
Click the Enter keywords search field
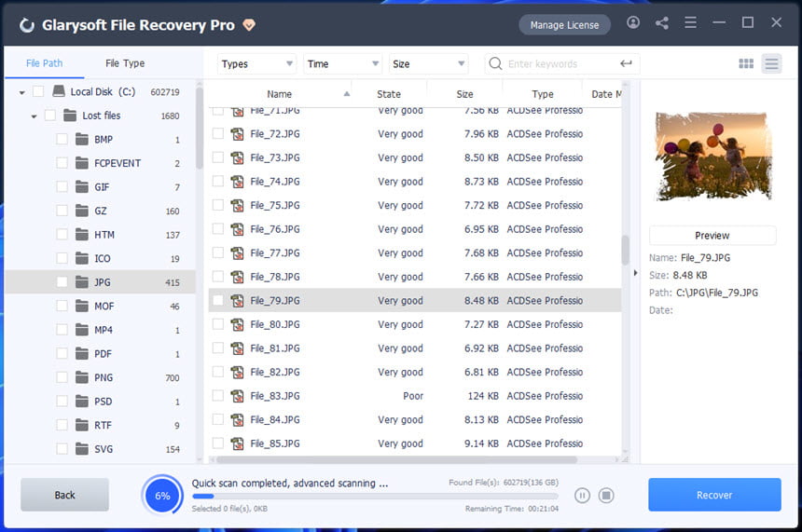coord(560,64)
